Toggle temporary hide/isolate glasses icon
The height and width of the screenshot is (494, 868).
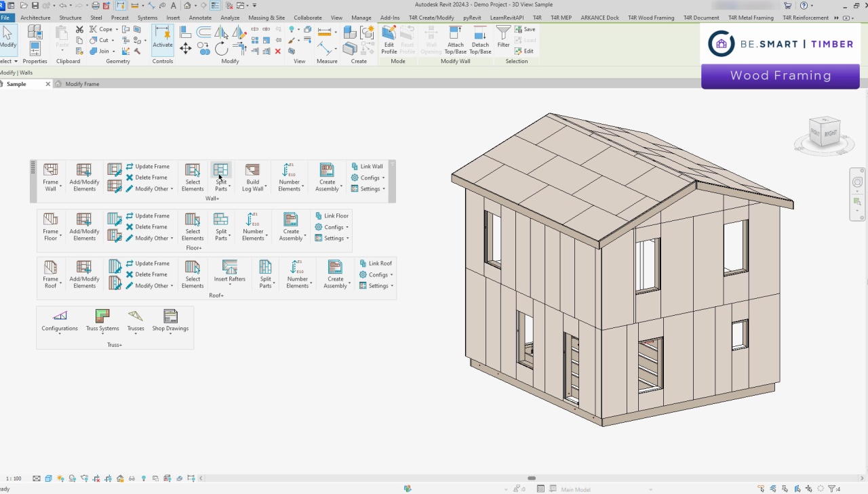coord(131,479)
